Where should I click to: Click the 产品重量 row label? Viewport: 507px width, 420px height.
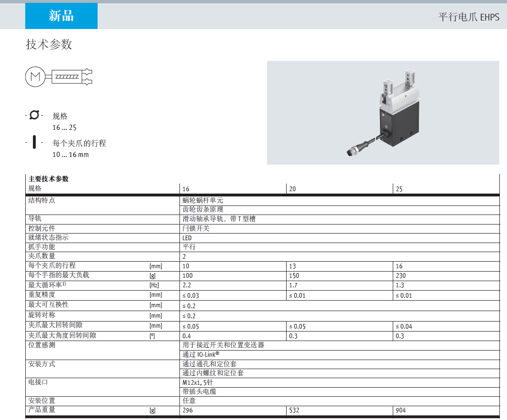(x=42, y=410)
